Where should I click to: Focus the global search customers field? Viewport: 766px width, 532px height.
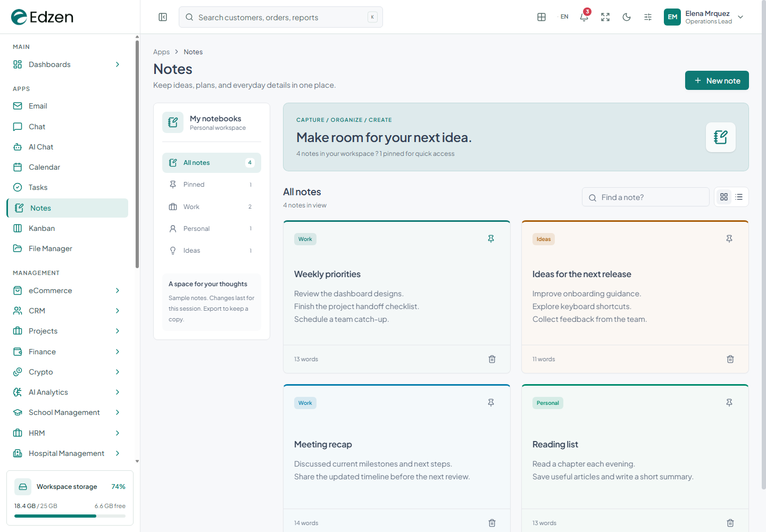pyautogui.click(x=281, y=17)
